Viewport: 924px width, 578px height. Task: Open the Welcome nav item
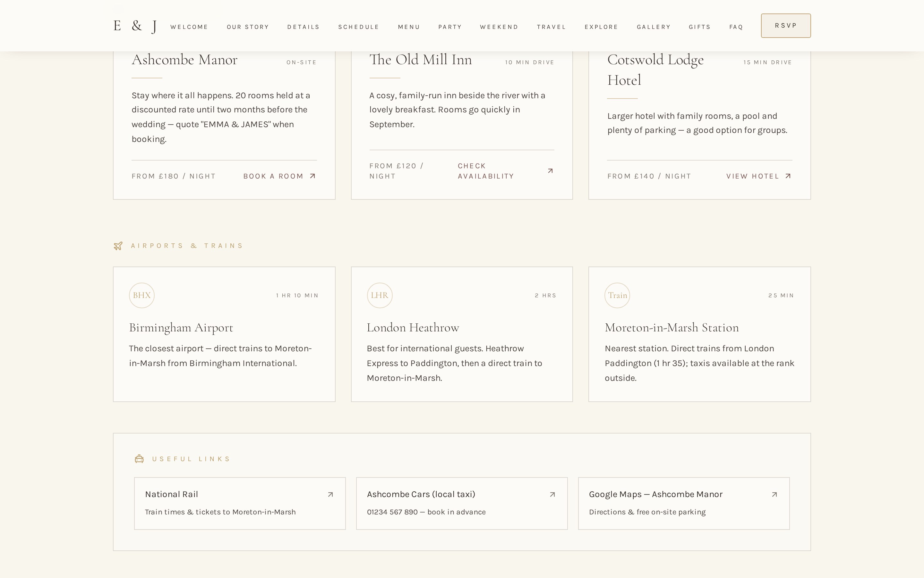[x=189, y=27]
